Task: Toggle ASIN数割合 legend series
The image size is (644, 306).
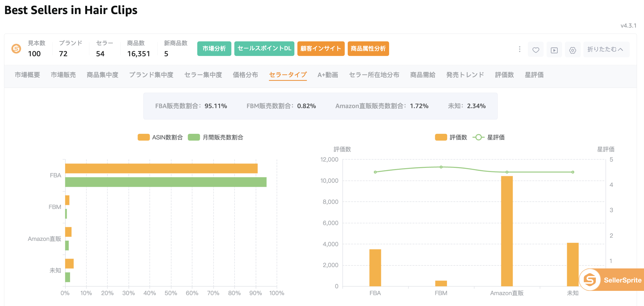Action: pos(160,137)
